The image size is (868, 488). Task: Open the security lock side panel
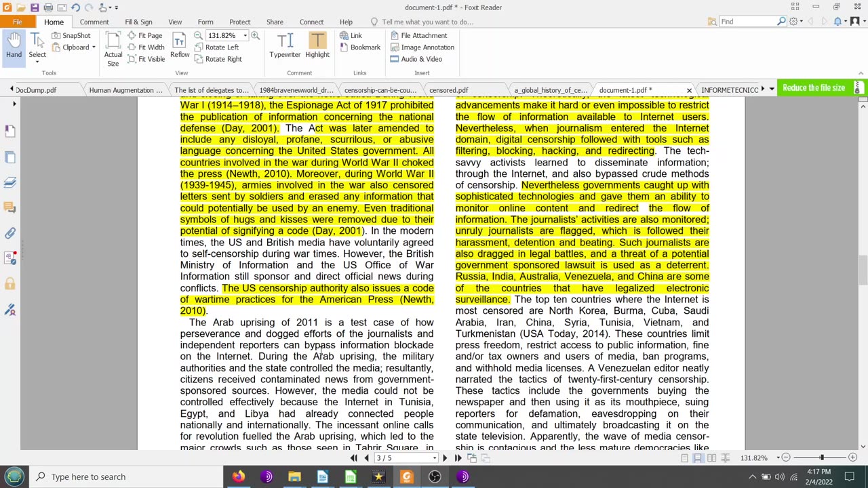point(10,284)
